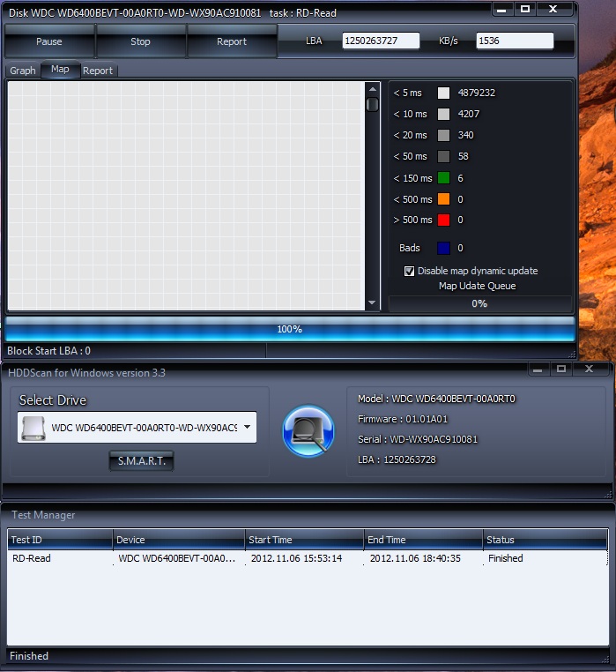
Task: Click the < 50 ms dark gray swatch
Action: point(443,156)
